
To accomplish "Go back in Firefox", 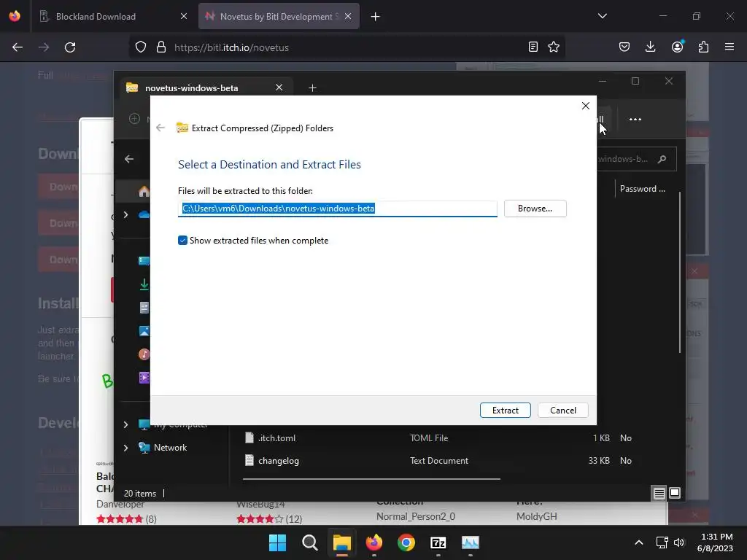I will pos(18,47).
